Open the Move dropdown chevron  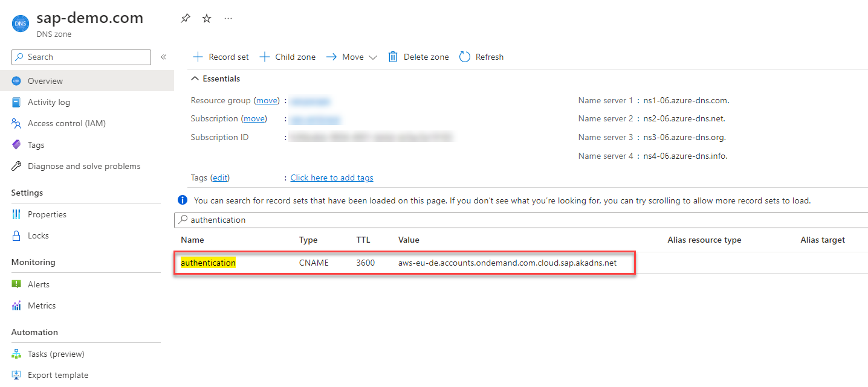coord(372,57)
